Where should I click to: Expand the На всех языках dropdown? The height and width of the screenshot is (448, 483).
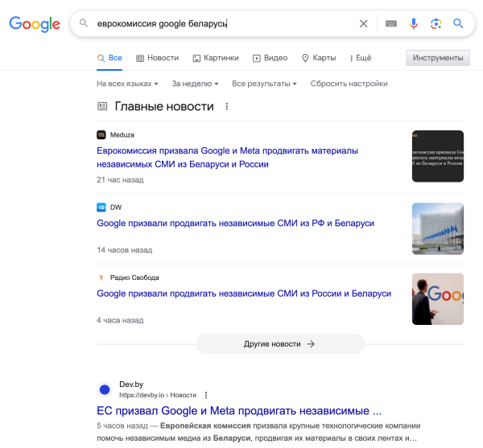(x=127, y=84)
